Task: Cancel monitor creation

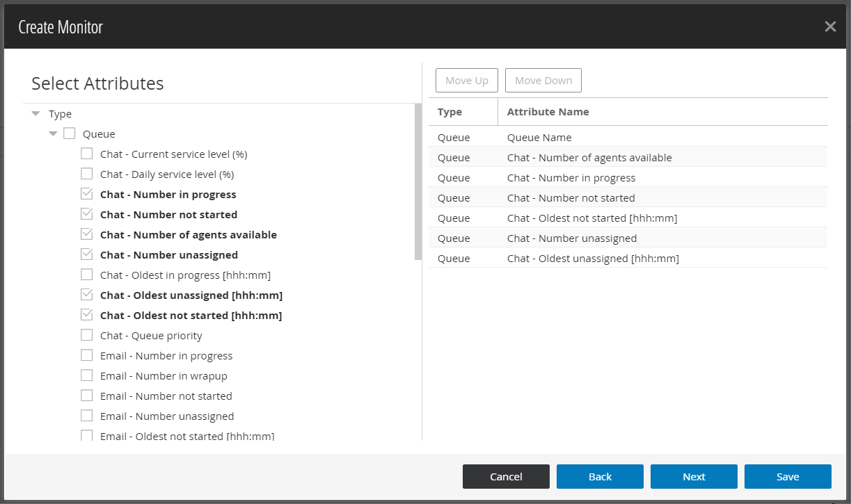Action: tap(506, 476)
